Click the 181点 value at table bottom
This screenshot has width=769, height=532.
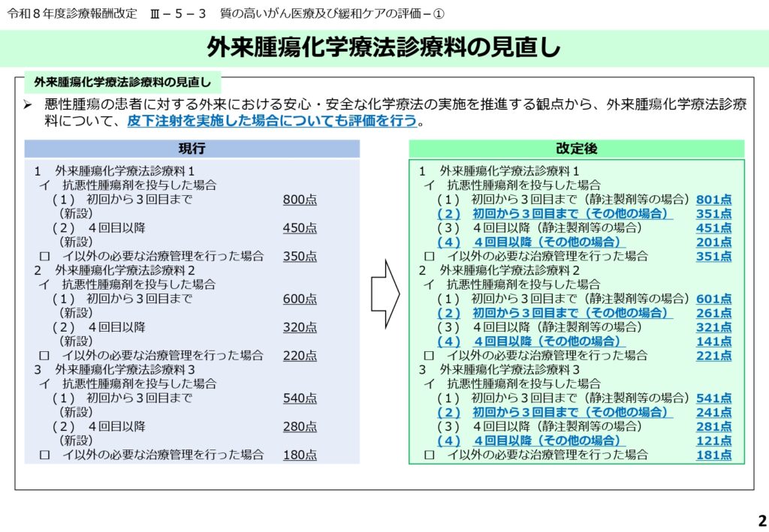(713, 455)
